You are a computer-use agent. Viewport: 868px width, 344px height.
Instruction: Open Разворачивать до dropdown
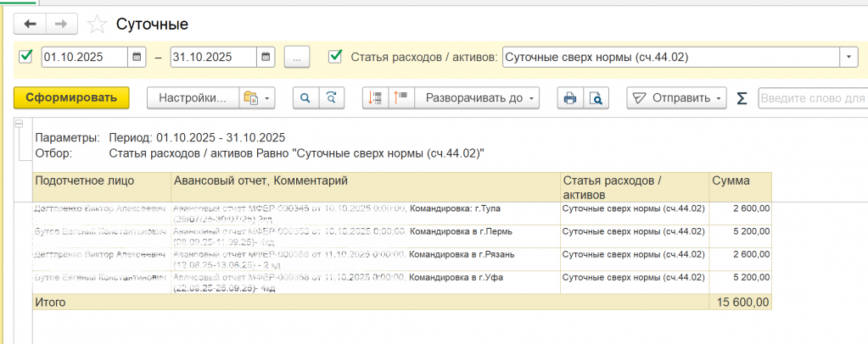477,97
